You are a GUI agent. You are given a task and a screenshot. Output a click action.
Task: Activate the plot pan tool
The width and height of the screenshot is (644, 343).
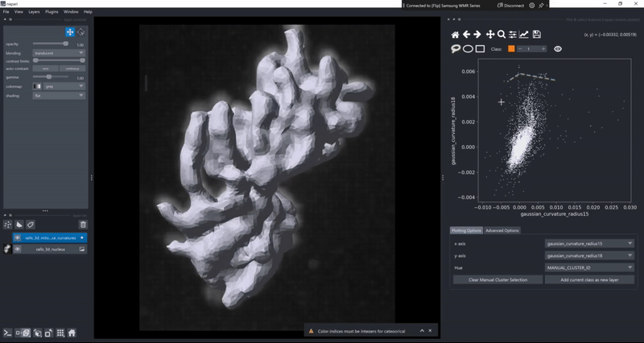coord(490,35)
